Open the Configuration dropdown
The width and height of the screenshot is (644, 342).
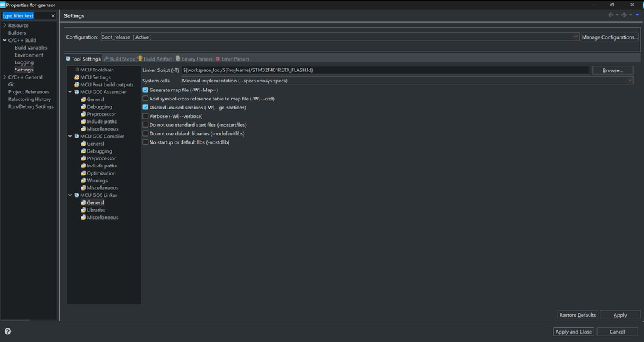pyautogui.click(x=340, y=37)
